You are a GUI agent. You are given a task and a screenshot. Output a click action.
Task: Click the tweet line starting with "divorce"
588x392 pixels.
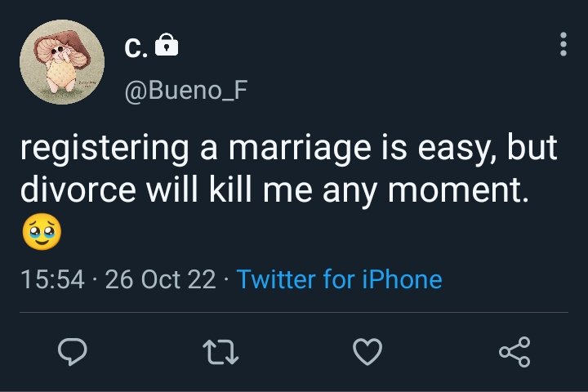pyautogui.click(x=274, y=189)
